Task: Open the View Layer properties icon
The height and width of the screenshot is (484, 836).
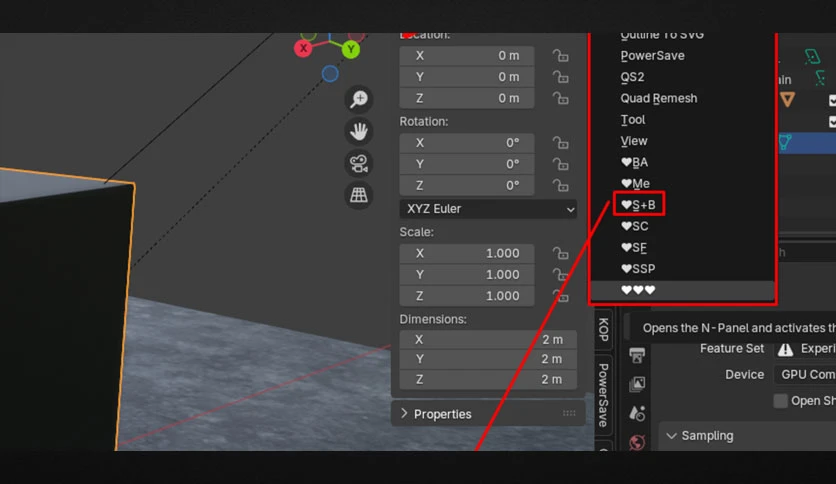Action: click(637, 384)
